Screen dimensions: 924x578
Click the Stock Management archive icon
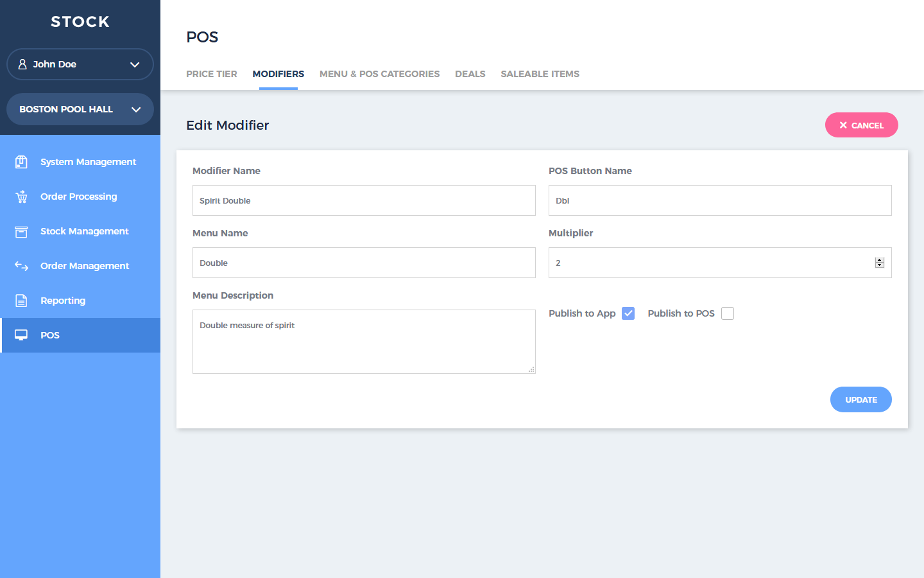[21, 231]
